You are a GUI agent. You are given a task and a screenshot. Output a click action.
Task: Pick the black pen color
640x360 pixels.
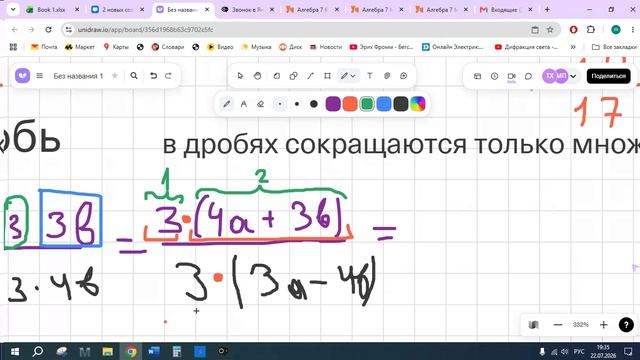tap(401, 104)
